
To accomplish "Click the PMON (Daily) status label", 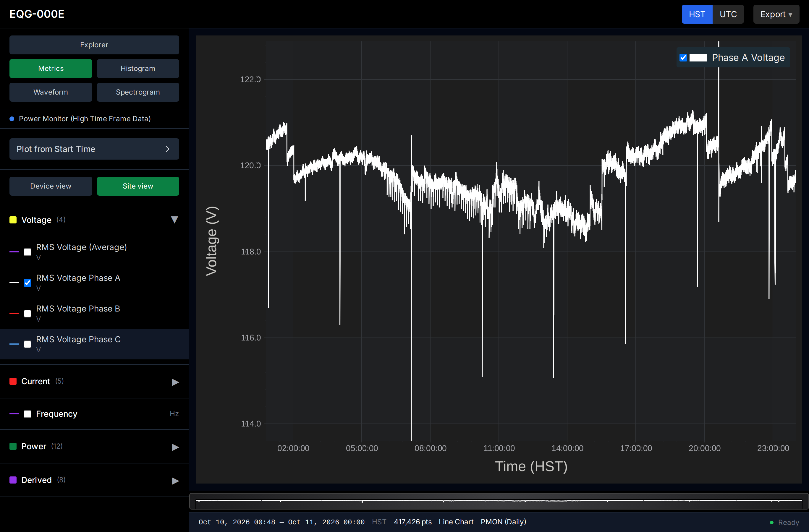I will point(504,522).
